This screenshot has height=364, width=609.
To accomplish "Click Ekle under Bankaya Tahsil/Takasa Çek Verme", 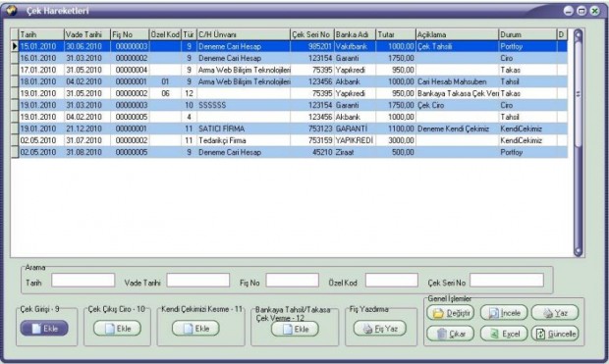I will click(295, 329).
